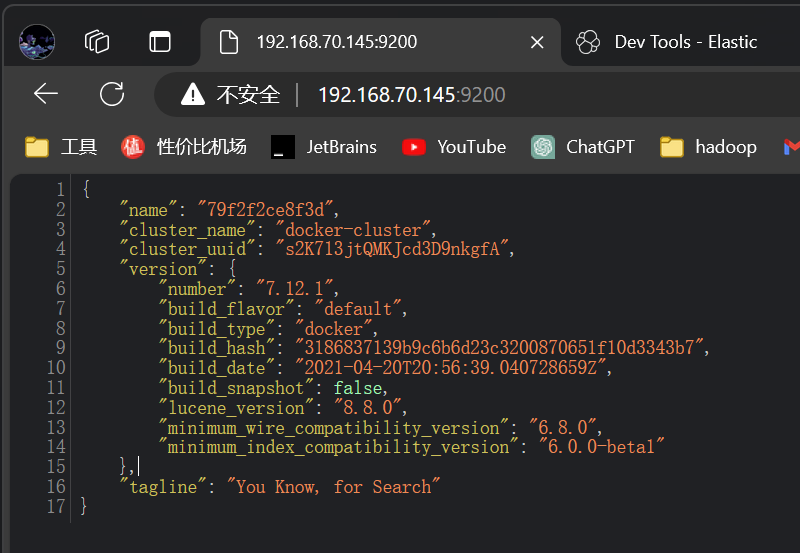Click the profile avatar icon
Screen dimensions: 800x553
pos(37,41)
